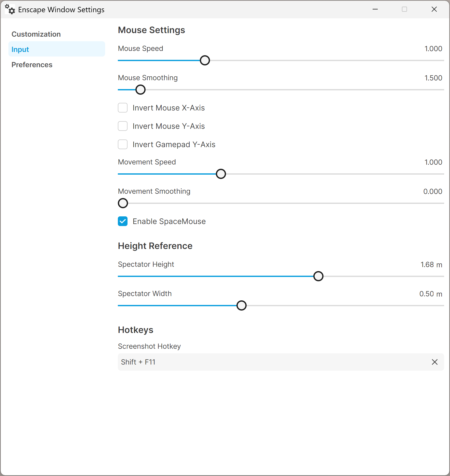This screenshot has height=476, width=450.
Task: Focus the Screenshot Hotkey field showing Shift + F11
Action: (x=281, y=362)
